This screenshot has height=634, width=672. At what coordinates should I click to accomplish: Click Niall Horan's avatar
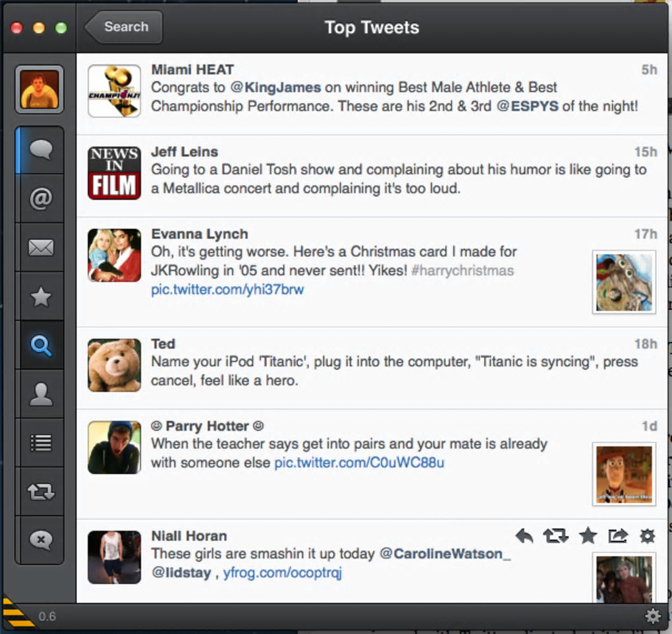point(115,558)
